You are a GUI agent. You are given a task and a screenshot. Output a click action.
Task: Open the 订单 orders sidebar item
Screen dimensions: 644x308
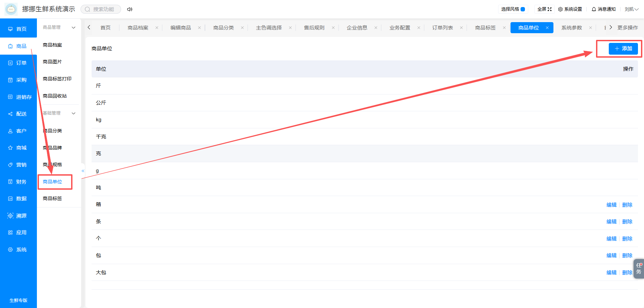(x=18, y=63)
